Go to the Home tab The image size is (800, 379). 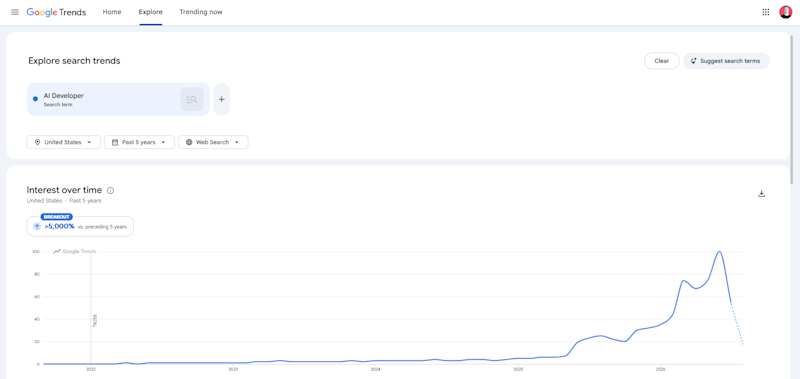coord(112,12)
